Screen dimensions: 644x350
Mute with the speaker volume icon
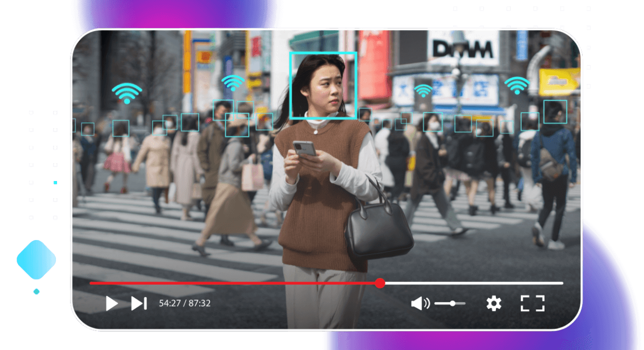pos(420,303)
